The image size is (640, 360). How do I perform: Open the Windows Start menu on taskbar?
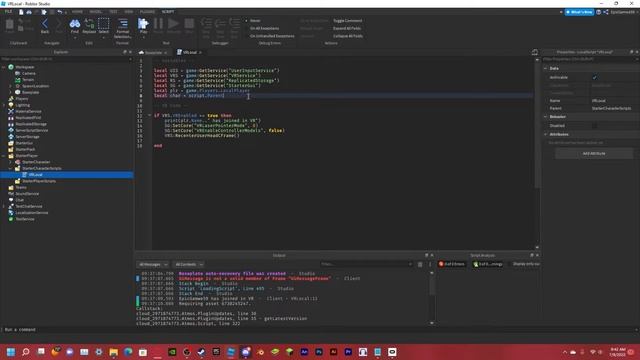[11, 352]
